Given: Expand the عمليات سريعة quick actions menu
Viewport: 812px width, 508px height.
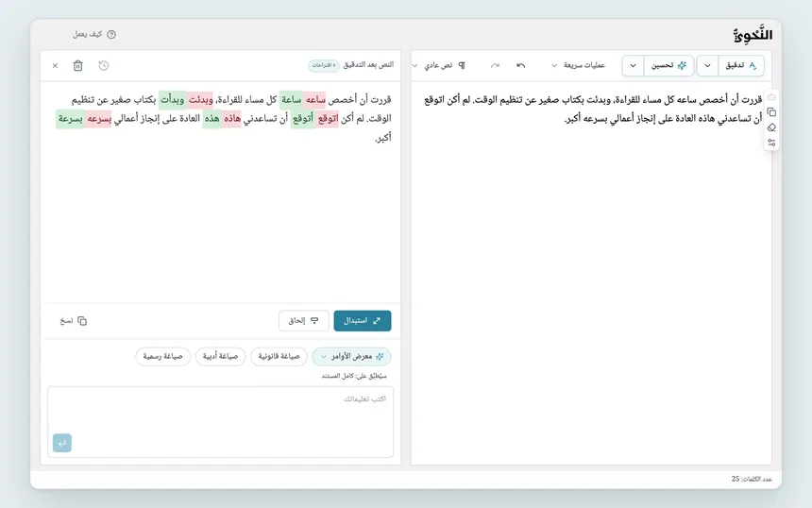Looking at the screenshot, I should pos(579,65).
